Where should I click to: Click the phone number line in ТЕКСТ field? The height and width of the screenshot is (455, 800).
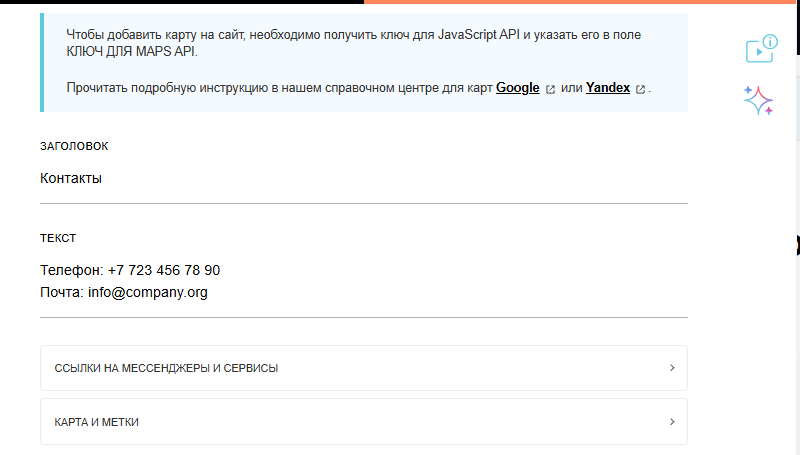pos(130,270)
